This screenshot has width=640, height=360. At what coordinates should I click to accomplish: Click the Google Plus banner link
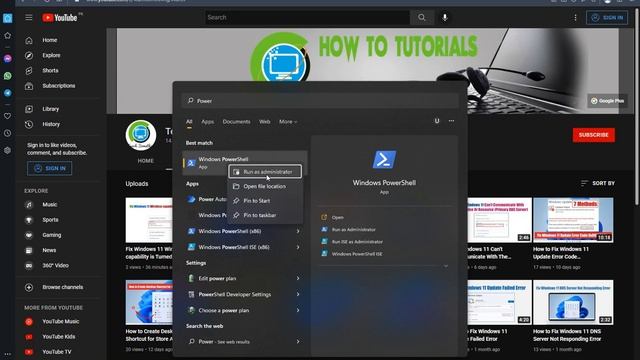(608, 101)
